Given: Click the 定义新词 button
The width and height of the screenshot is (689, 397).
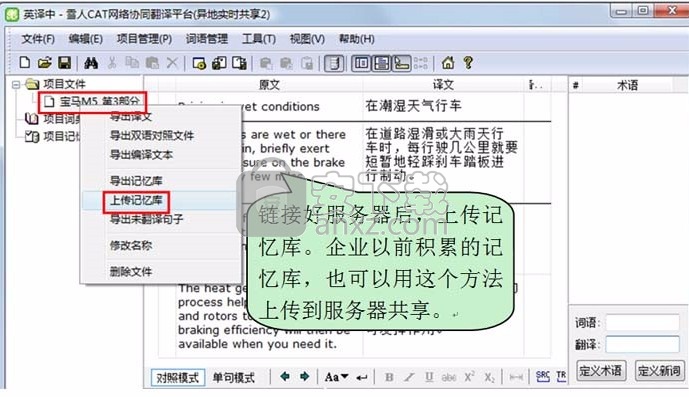Looking at the screenshot, I should (x=659, y=371).
